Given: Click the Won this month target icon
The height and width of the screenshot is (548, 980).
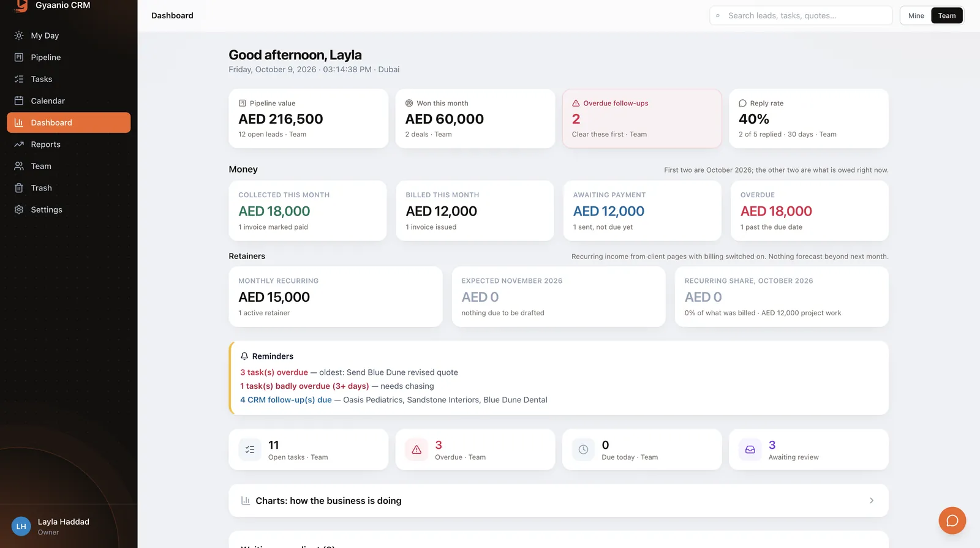Looking at the screenshot, I should 409,103.
